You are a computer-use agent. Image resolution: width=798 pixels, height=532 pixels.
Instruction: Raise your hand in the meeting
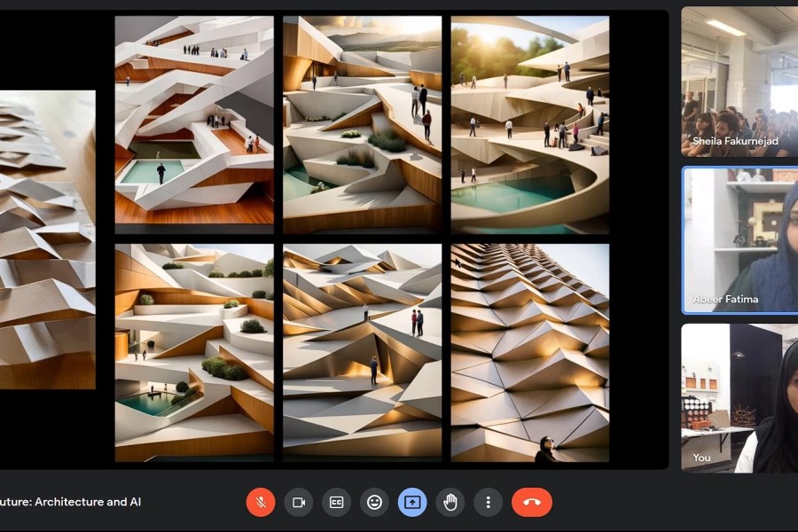click(x=450, y=502)
